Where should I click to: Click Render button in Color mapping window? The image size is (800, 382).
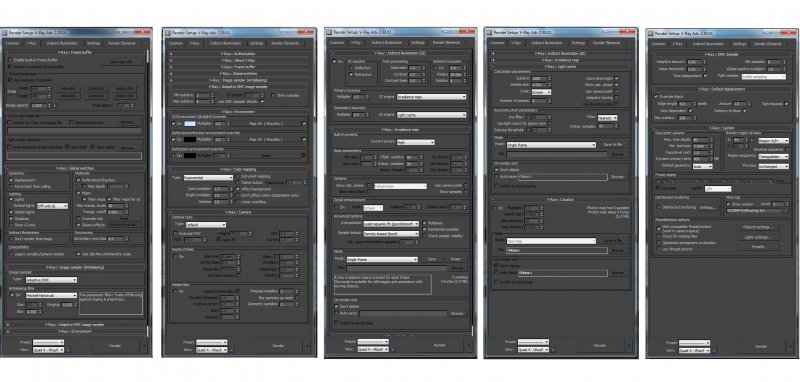point(278,346)
